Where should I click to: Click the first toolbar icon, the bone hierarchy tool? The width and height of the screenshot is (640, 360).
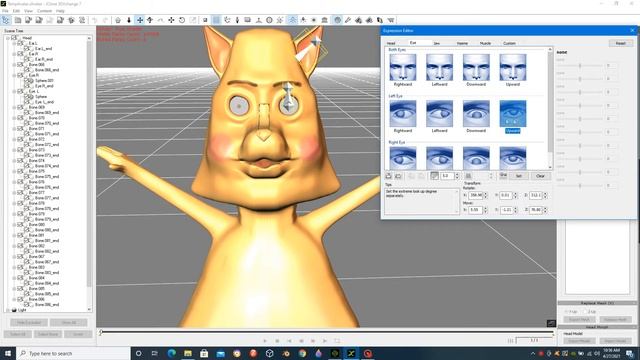point(6,20)
